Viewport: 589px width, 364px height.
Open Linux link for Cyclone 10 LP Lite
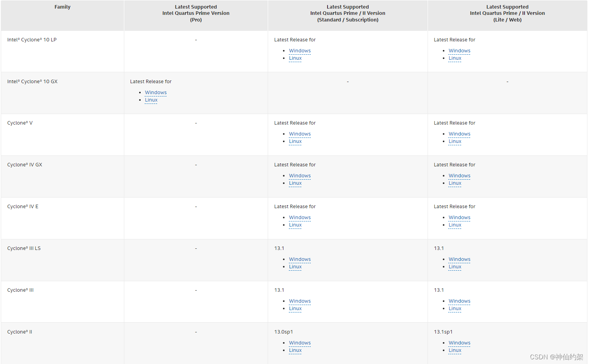(455, 58)
